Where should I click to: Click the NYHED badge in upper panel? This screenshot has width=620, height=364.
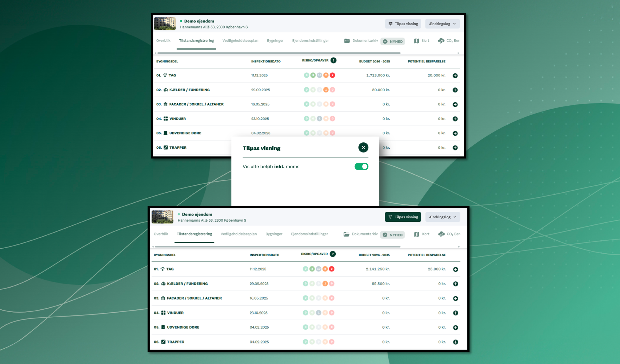click(393, 41)
